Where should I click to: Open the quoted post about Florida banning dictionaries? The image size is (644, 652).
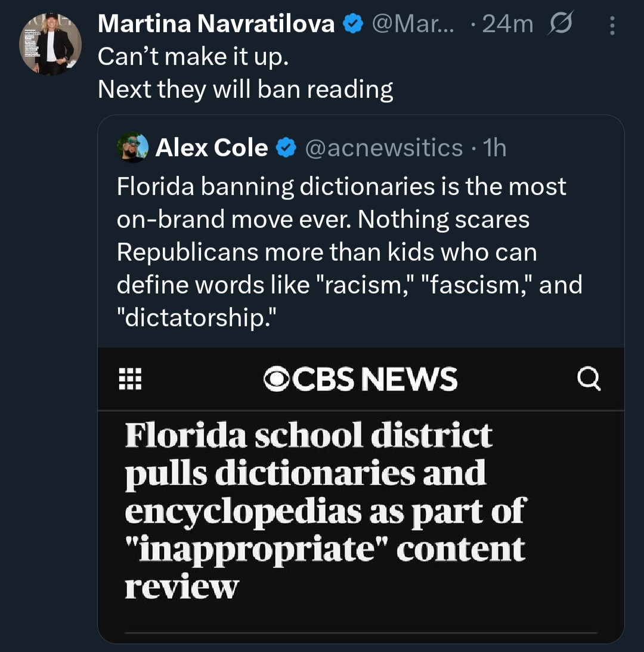349,251
